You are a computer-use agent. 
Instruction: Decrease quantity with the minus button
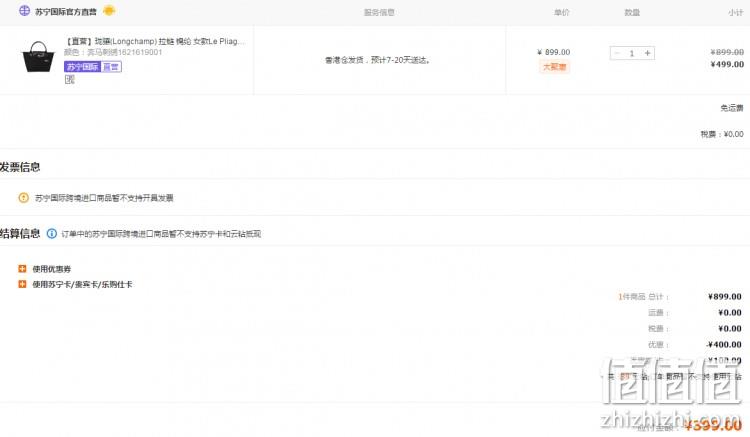tap(617, 53)
